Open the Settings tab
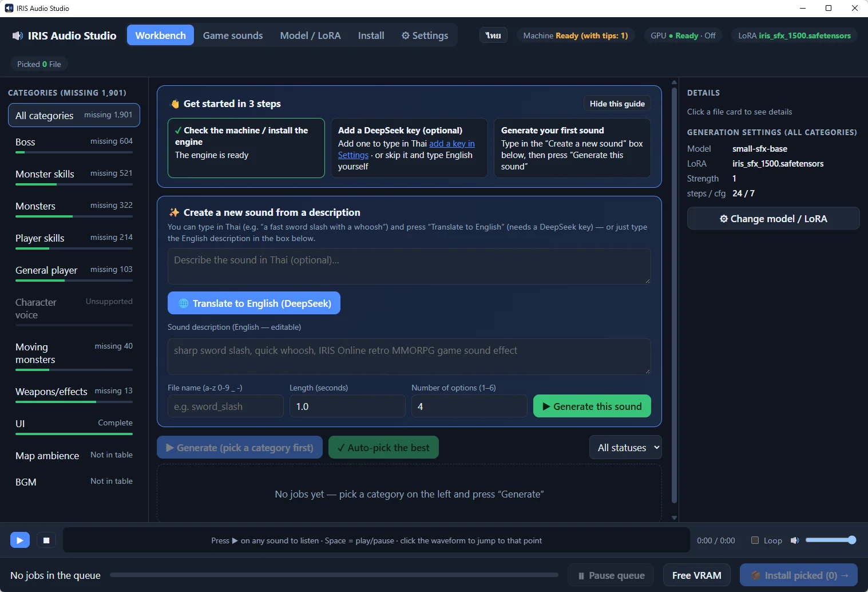This screenshot has width=868, height=592. (x=425, y=35)
